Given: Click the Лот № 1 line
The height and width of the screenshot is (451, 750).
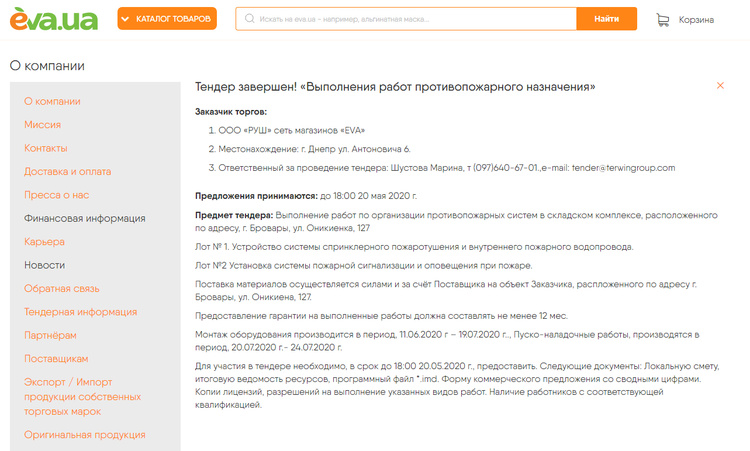Looking at the screenshot, I should coord(414,247).
